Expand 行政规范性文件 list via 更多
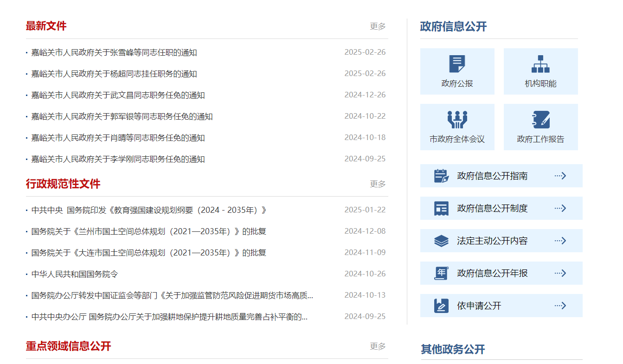Screen dimensions: 623x364 pyautogui.click(x=378, y=184)
